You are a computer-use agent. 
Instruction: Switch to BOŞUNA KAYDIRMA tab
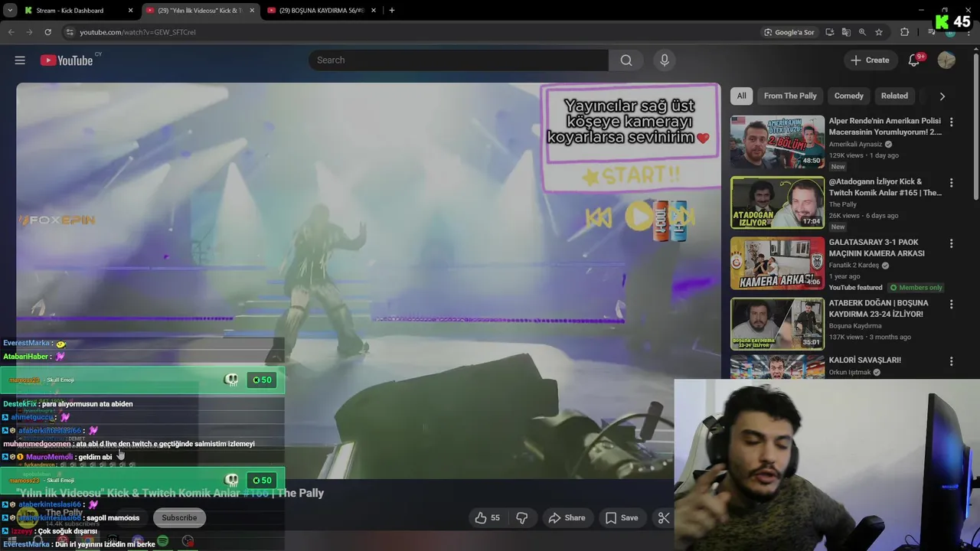point(320,11)
